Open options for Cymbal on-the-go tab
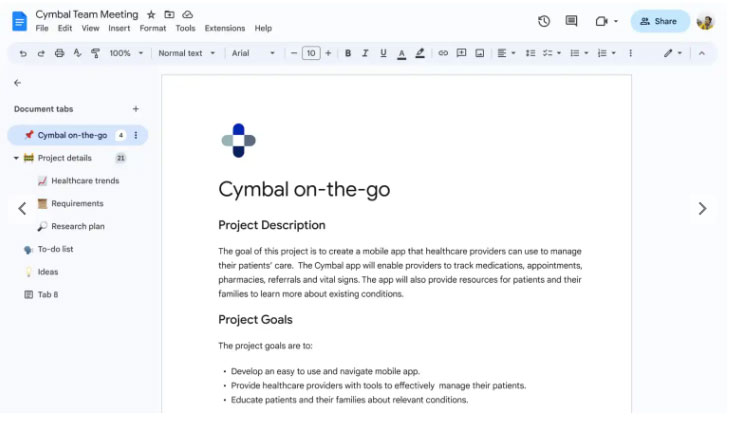This screenshot has height=440, width=730. 136,135
